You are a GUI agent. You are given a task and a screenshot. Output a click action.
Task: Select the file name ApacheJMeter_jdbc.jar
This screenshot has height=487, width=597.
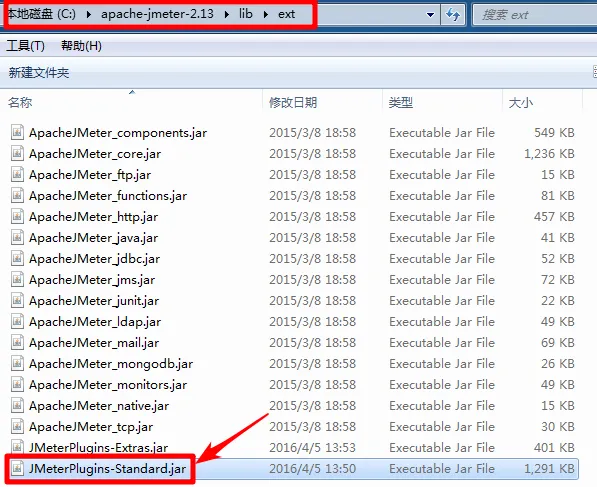94,259
